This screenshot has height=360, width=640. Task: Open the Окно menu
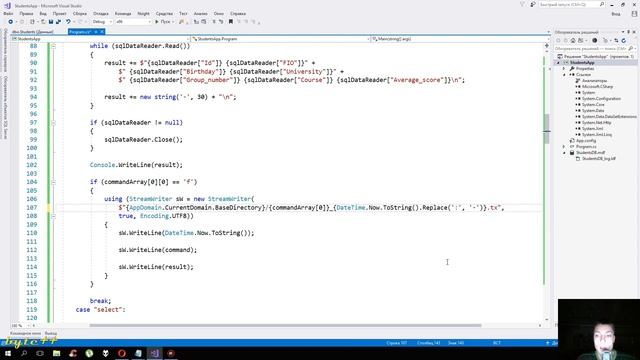point(219,13)
